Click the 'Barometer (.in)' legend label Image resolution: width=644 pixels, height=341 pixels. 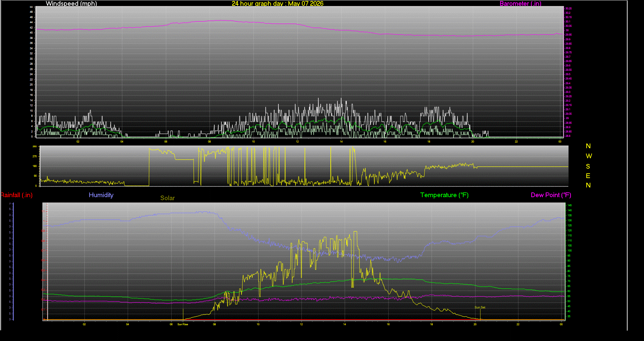click(x=521, y=3)
